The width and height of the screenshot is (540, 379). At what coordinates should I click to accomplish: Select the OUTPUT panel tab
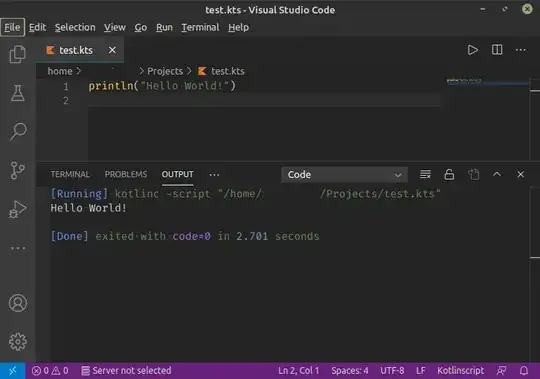177,175
